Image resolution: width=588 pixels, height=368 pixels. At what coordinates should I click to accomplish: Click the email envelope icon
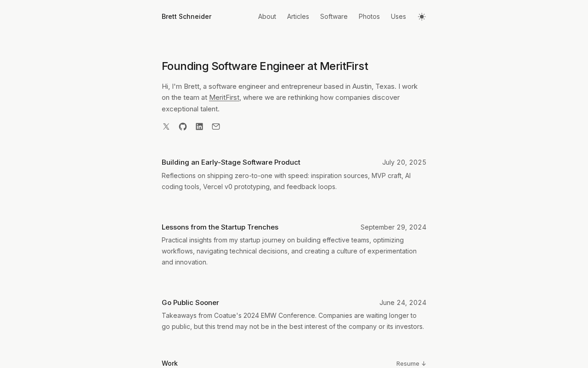[x=216, y=126]
